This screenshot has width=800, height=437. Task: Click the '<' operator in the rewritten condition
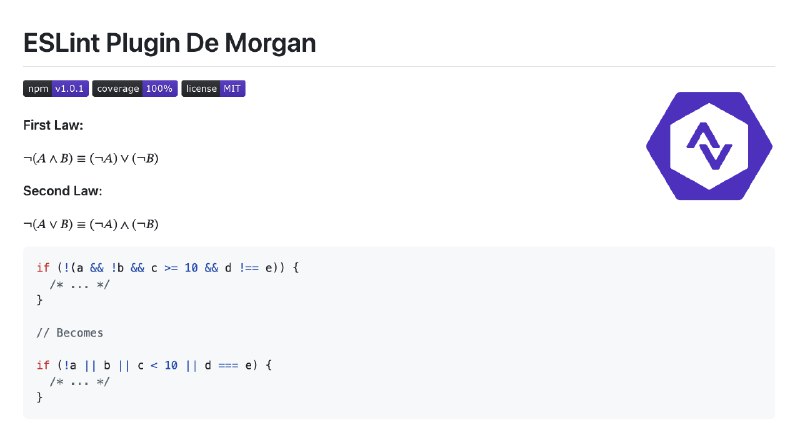pyautogui.click(x=154, y=365)
